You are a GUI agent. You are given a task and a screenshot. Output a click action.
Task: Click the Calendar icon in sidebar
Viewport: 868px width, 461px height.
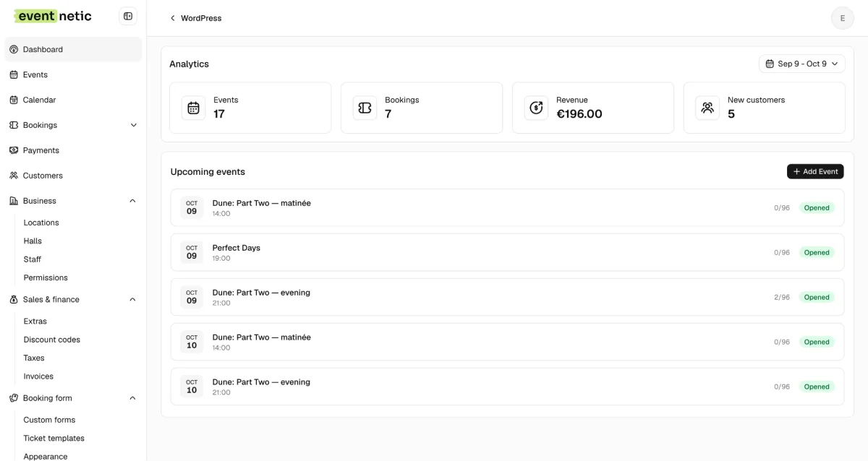pyautogui.click(x=14, y=100)
